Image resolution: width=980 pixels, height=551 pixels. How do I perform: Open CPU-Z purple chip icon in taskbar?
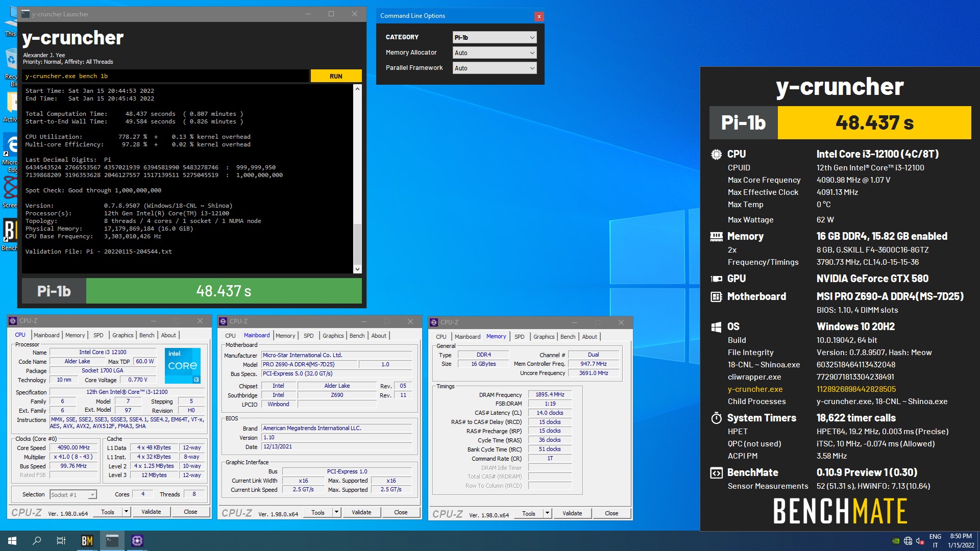pyautogui.click(x=137, y=541)
